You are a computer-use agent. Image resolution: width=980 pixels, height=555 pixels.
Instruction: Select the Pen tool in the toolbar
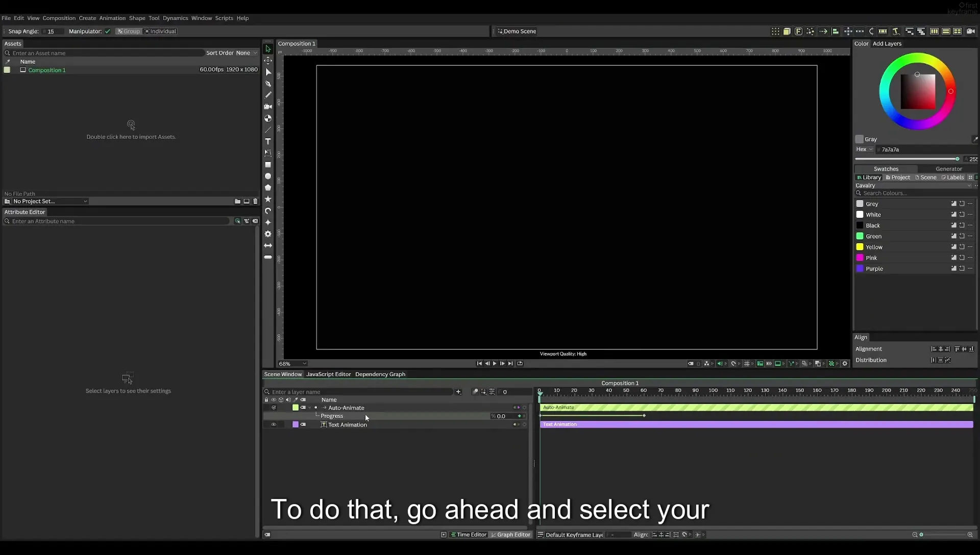(268, 84)
